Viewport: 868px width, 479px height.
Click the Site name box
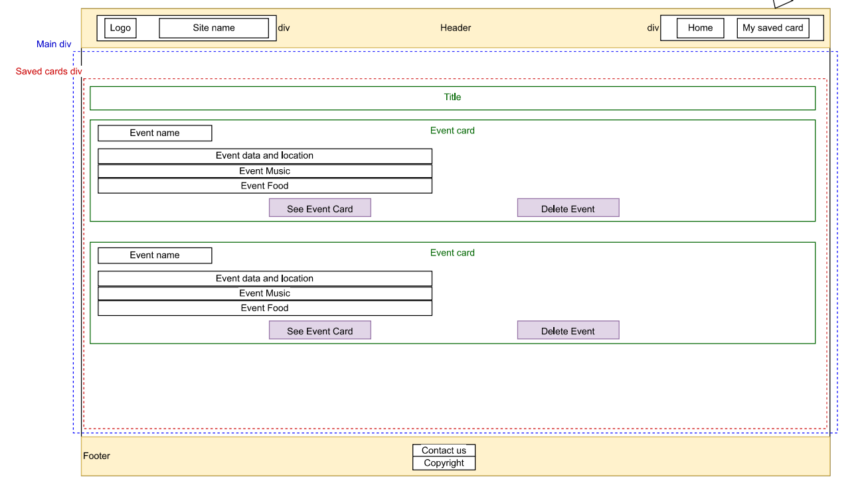tap(214, 28)
